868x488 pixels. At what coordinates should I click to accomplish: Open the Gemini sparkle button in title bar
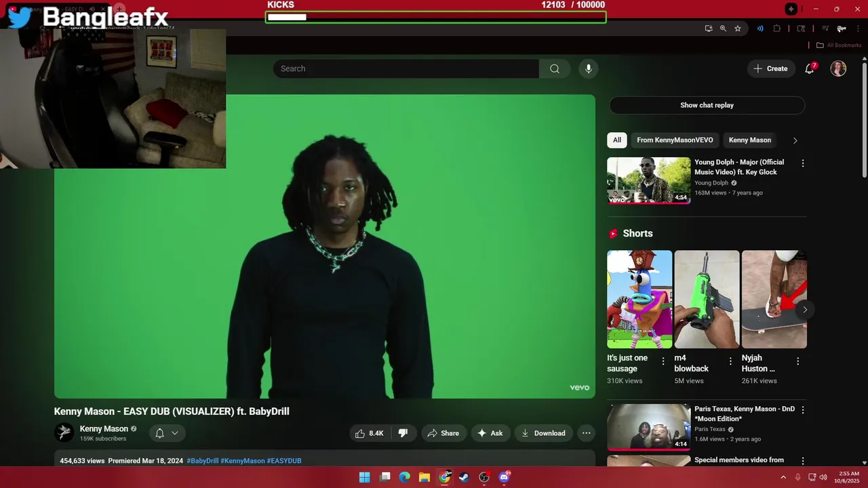point(791,9)
